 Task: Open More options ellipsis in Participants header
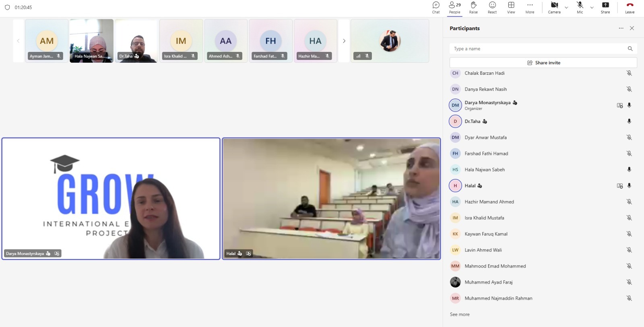tap(621, 28)
